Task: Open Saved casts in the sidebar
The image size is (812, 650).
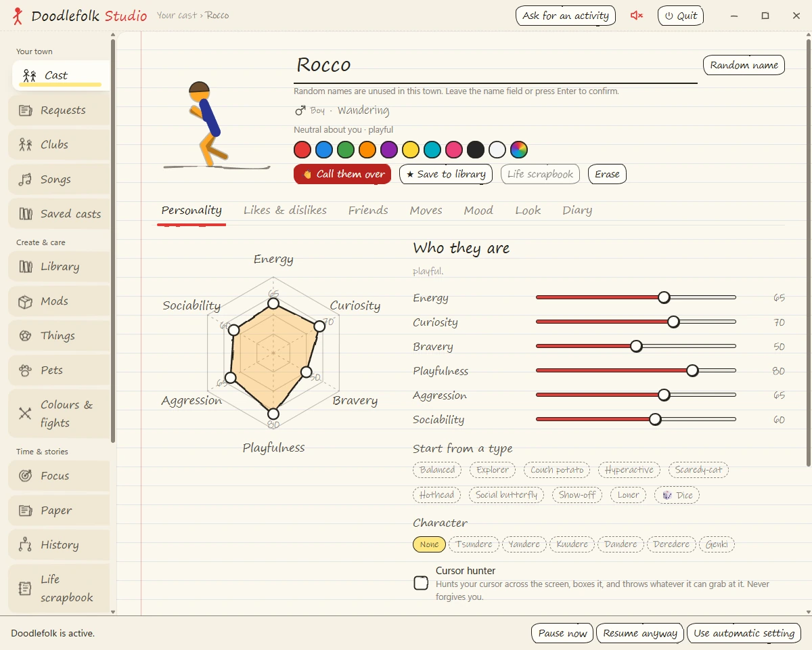Action: point(59,213)
